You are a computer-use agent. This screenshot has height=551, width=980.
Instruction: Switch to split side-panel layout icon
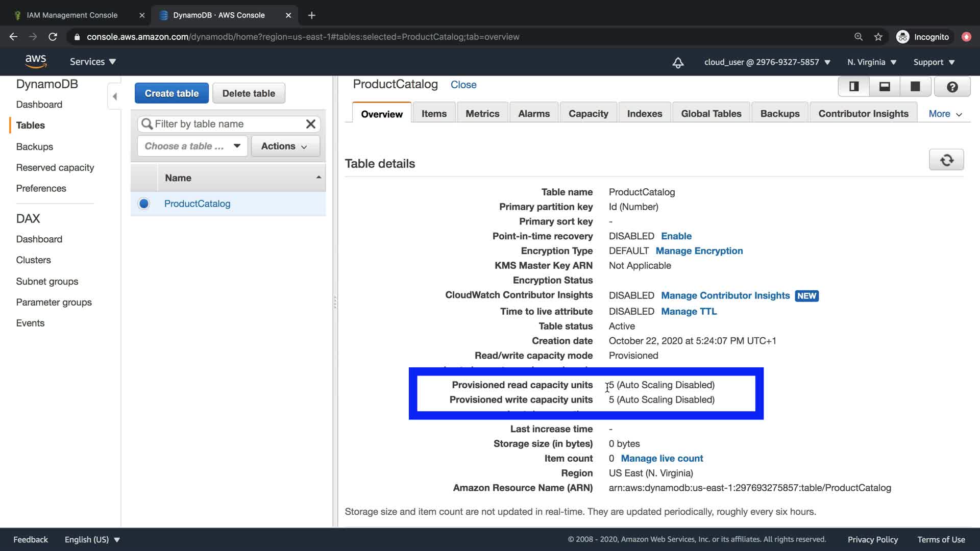click(853, 87)
